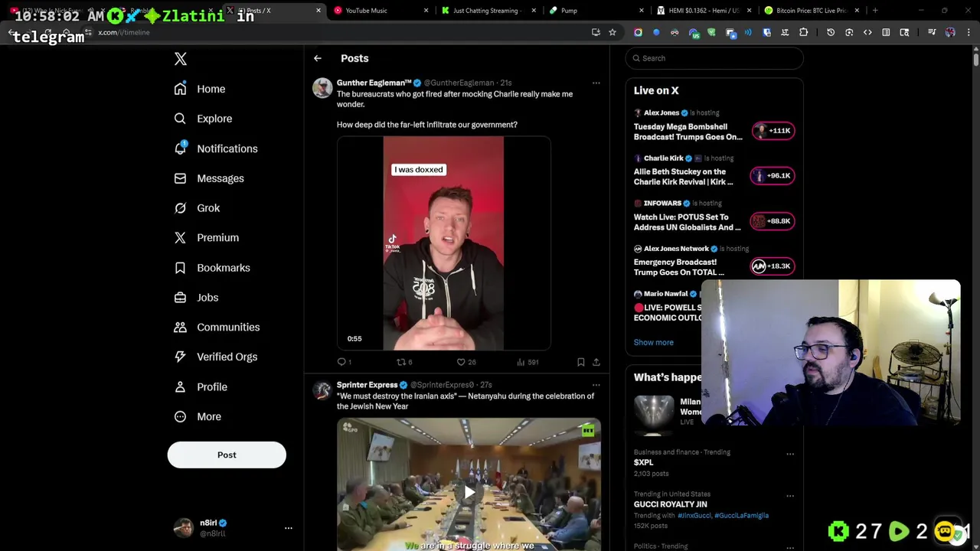Screen dimensions: 980x551
Task: Open n8irl account menu dots
Action: tap(289, 528)
